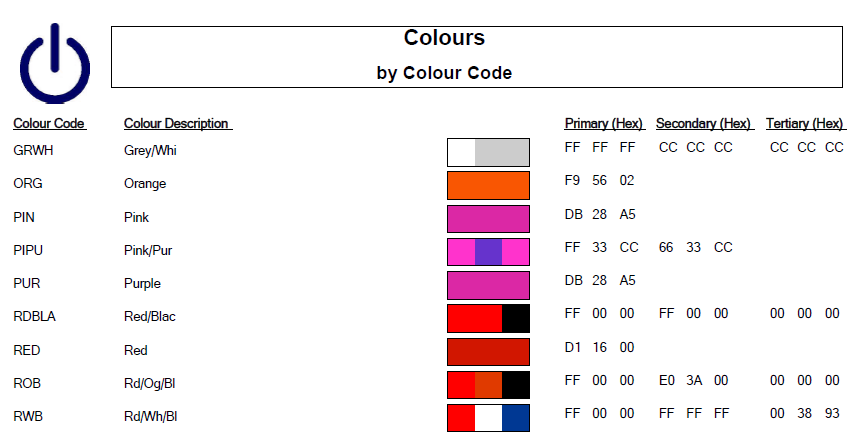Click the Purple row colour swatch

coord(488,285)
